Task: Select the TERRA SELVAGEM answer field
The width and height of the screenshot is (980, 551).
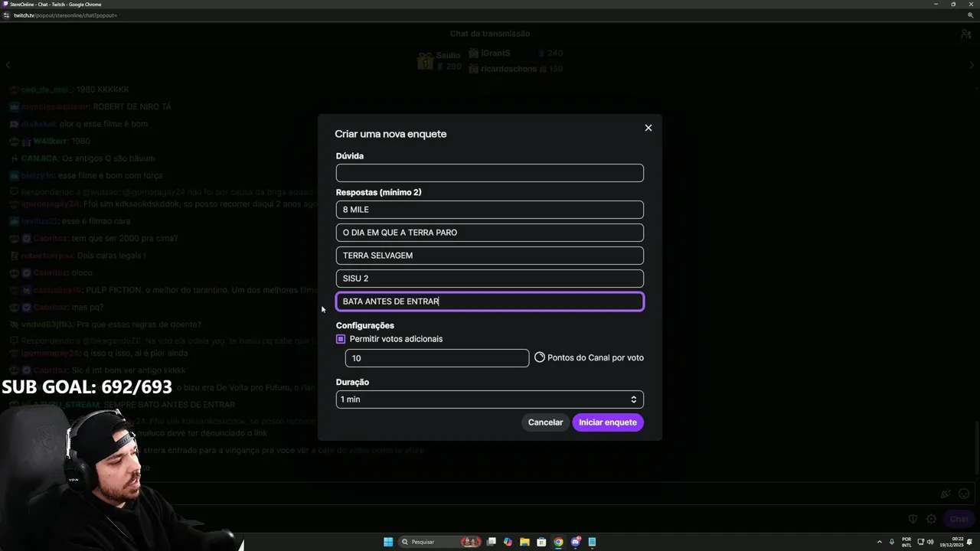Action: coord(490,256)
